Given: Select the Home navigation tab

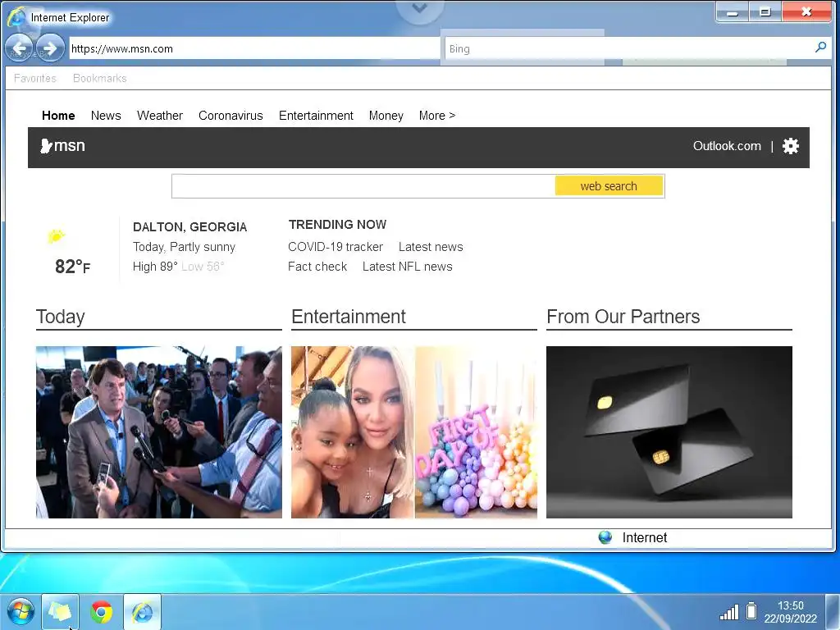Looking at the screenshot, I should (58, 116).
